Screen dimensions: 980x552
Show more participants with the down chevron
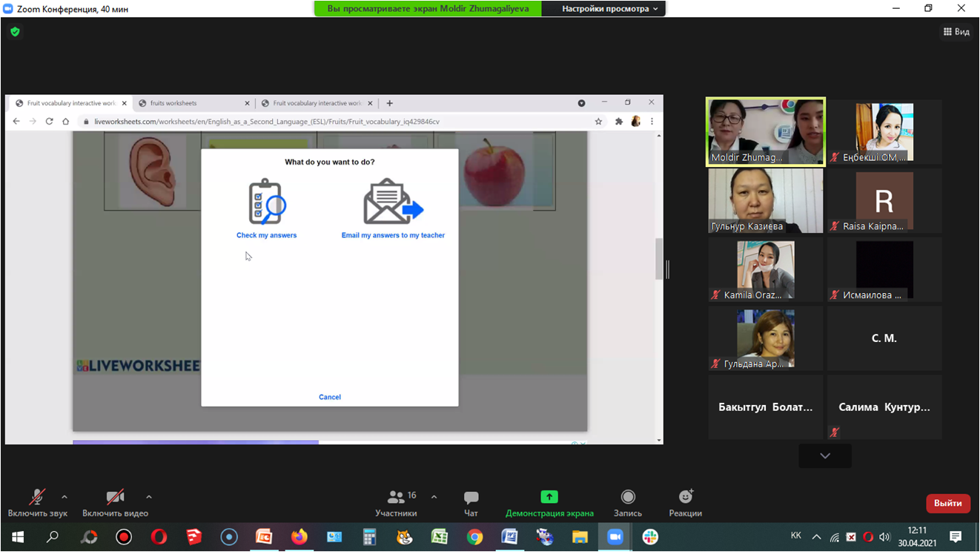click(x=824, y=456)
